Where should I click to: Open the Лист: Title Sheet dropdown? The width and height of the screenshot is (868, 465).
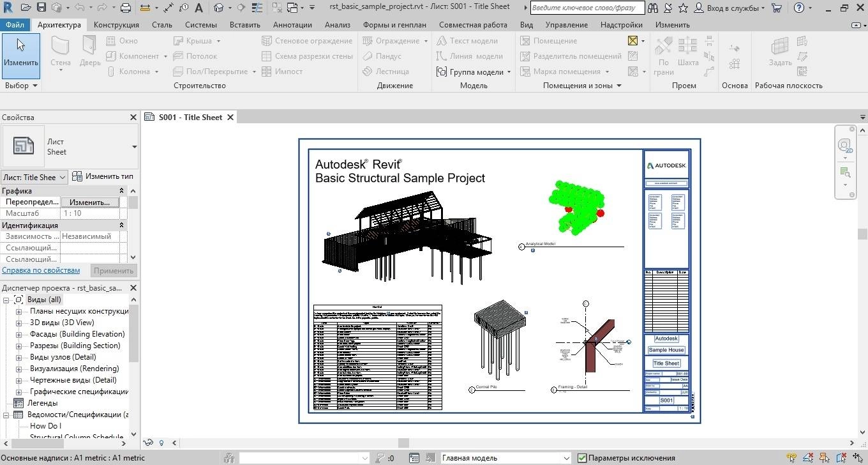coord(34,177)
